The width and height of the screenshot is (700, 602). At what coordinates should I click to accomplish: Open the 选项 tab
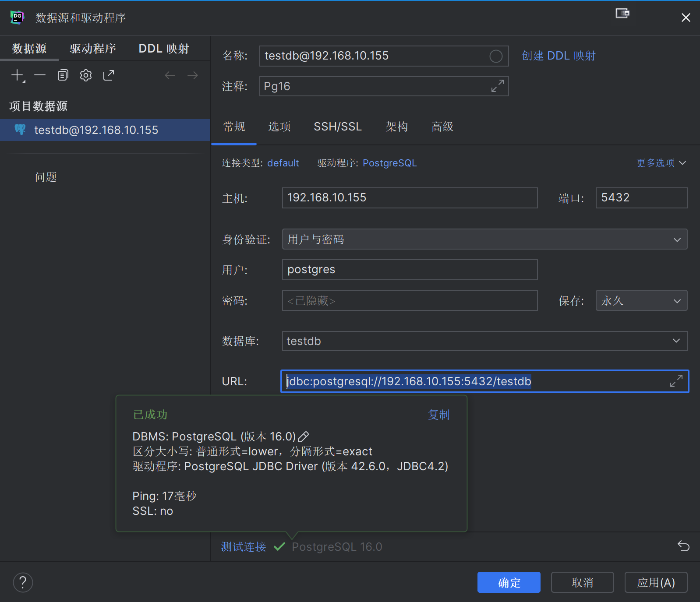(x=279, y=127)
